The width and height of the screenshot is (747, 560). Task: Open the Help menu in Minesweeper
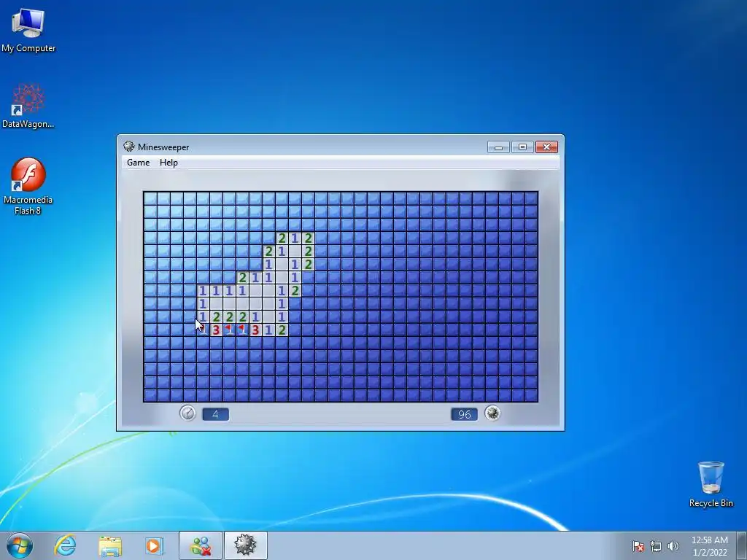[x=169, y=163]
